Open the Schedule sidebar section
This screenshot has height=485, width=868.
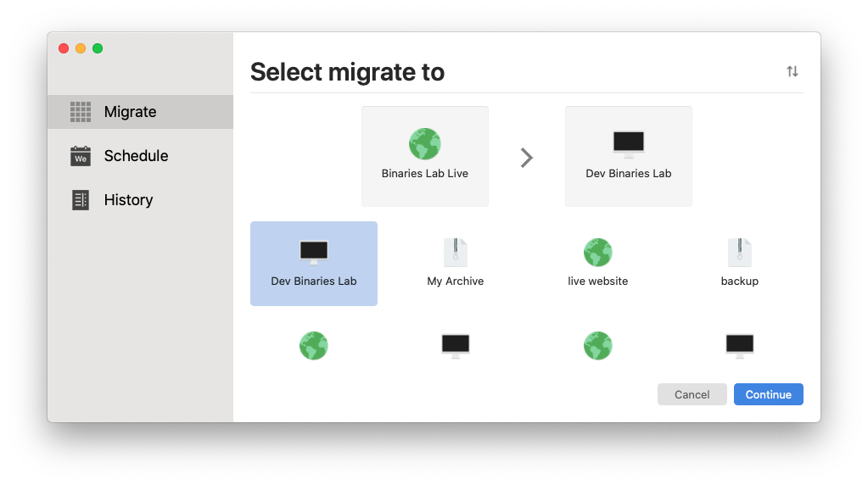coord(140,156)
